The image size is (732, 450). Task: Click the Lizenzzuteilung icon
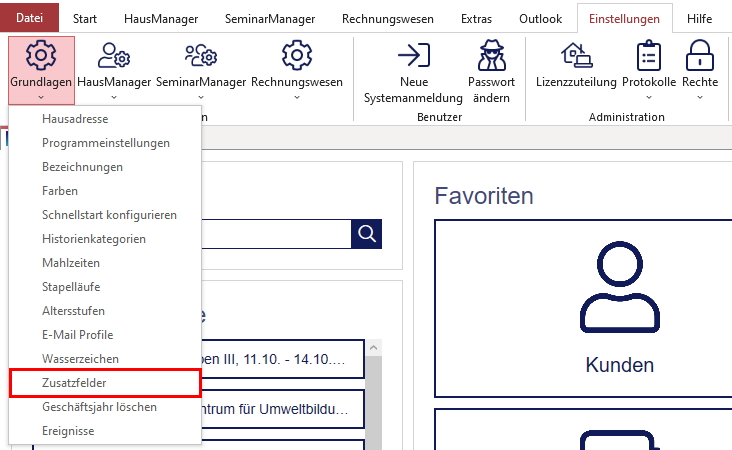[x=576, y=56]
